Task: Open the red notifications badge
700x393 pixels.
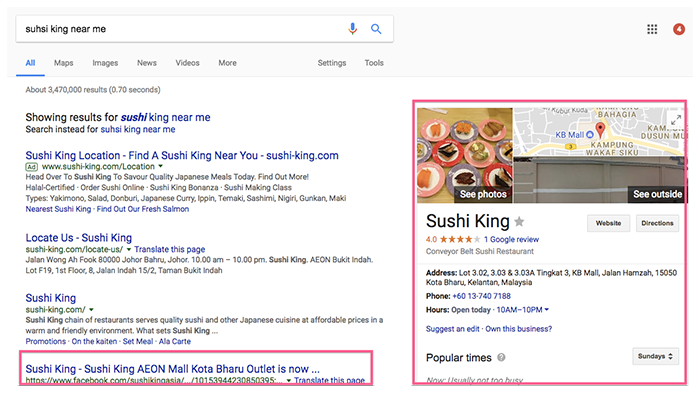Action: [679, 29]
